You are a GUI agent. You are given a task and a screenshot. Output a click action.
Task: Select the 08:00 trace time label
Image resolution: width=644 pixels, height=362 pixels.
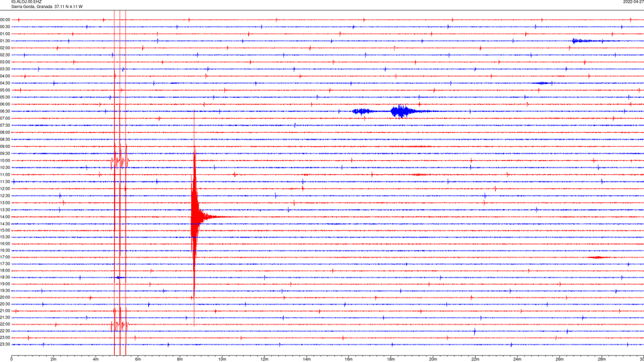(5, 133)
